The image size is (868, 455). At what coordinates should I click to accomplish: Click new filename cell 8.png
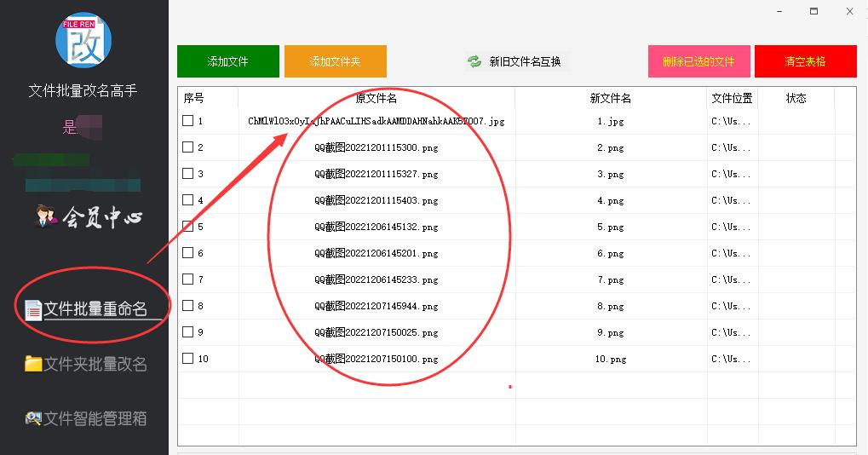pyautogui.click(x=611, y=306)
